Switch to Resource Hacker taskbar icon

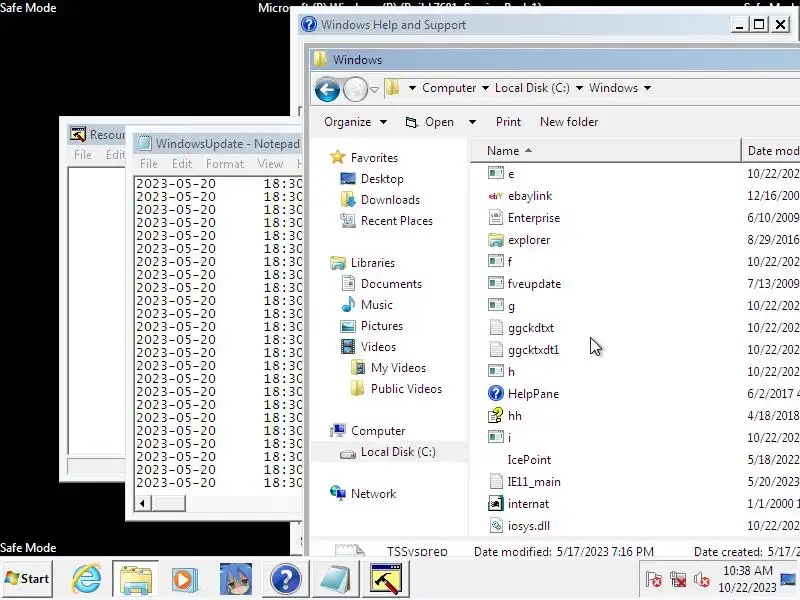coord(386,579)
